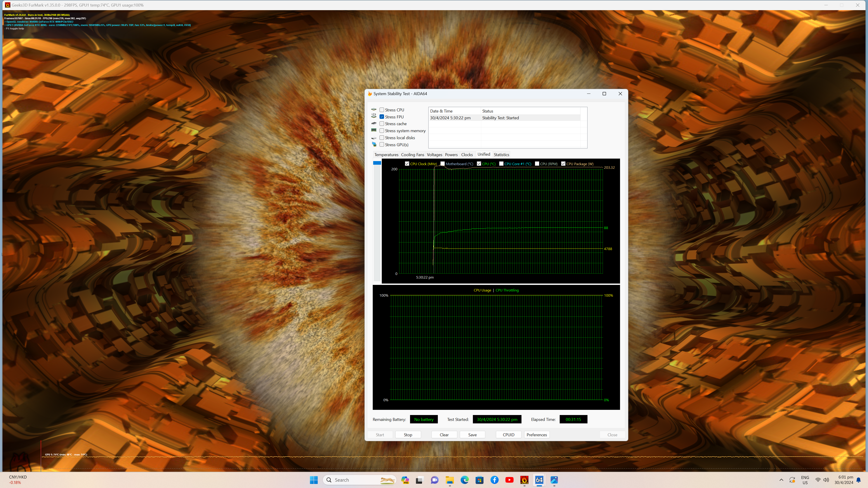Toggle CPU Core #1 (°C) graph checkbox
Viewport: 868px width, 488px height.
click(x=501, y=164)
